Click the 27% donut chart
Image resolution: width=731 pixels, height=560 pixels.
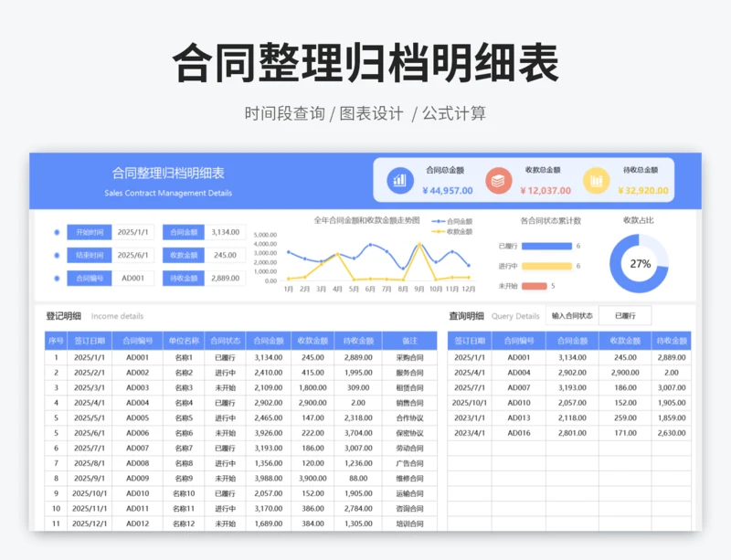pyautogui.click(x=639, y=263)
